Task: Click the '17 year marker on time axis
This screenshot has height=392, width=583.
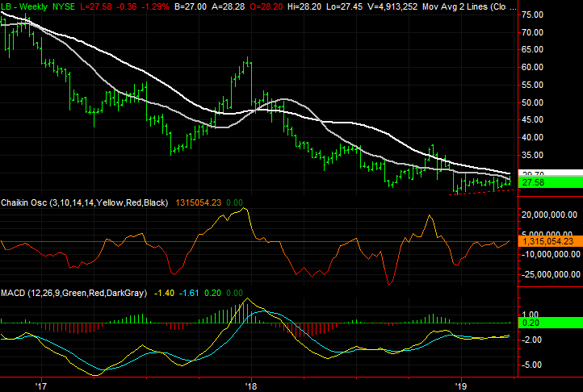Action: point(42,385)
